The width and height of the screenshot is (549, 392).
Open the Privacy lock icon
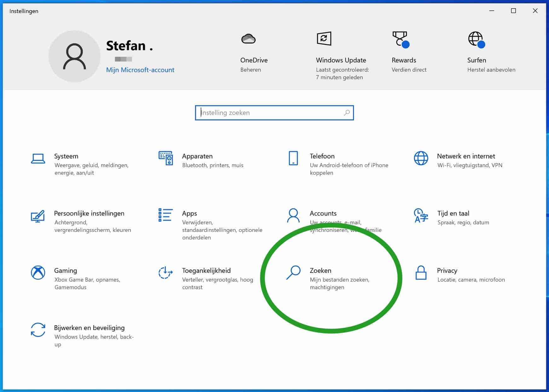[421, 273]
